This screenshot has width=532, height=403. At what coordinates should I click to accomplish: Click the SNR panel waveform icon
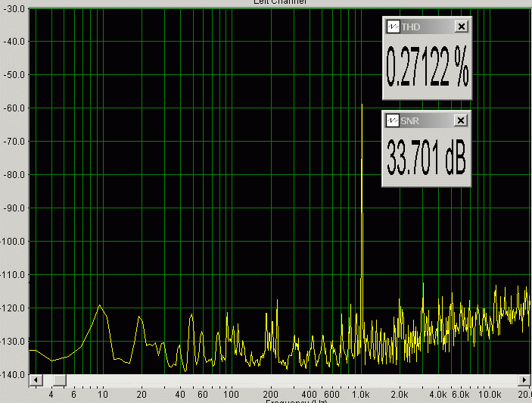click(x=393, y=120)
